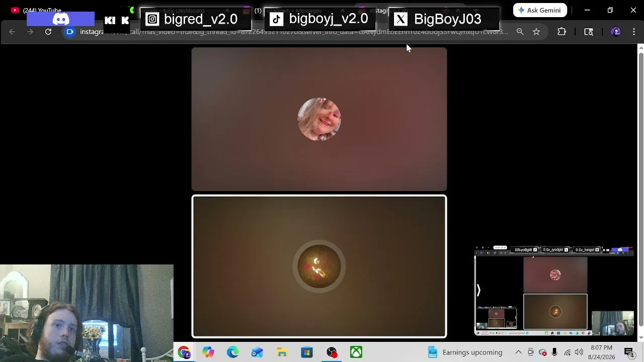Open the Chrome extensions puzzle menu
Image resolution: width=644 pixels, height=362 pixels.
pyautogui.click(x=561, y=32)
